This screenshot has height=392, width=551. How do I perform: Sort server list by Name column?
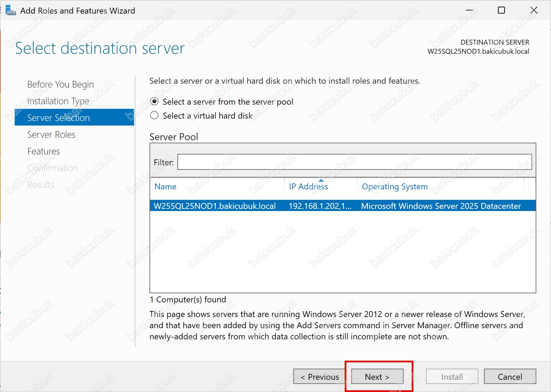click(166, 187)
